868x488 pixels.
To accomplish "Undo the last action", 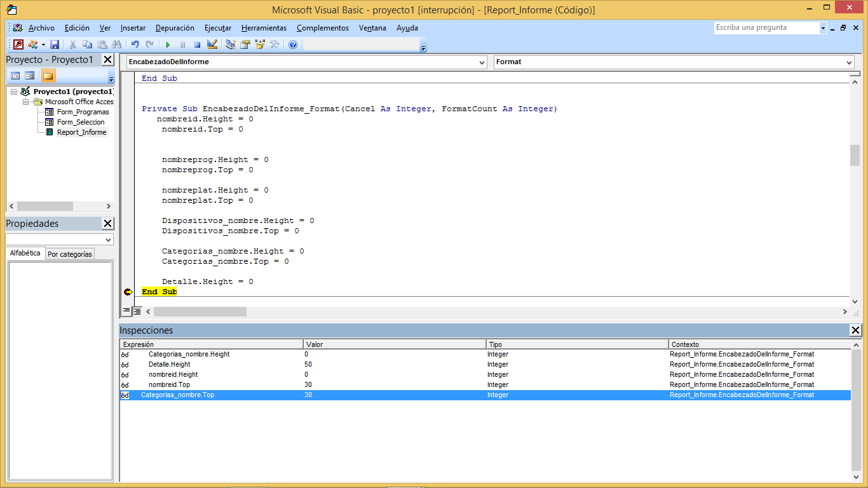I will 135,44.
